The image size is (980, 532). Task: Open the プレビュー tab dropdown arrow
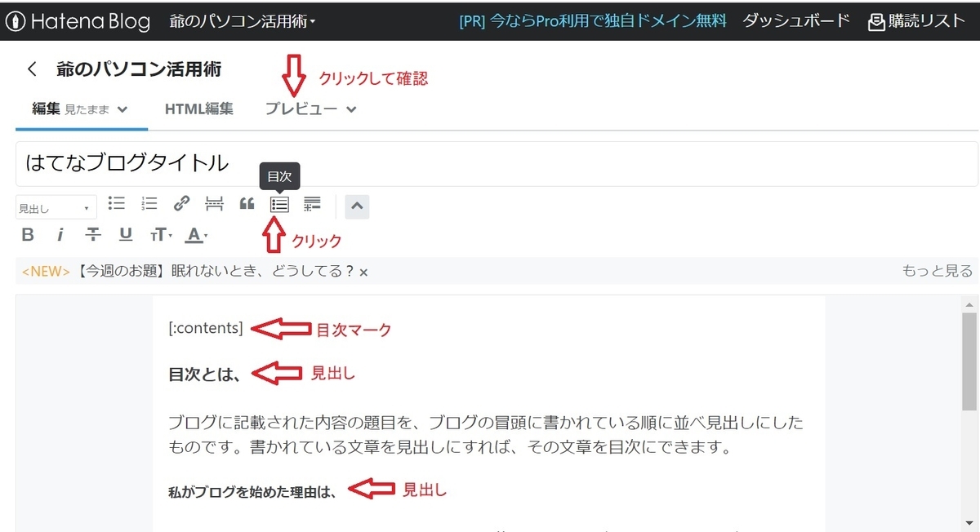tap(351, 109)
